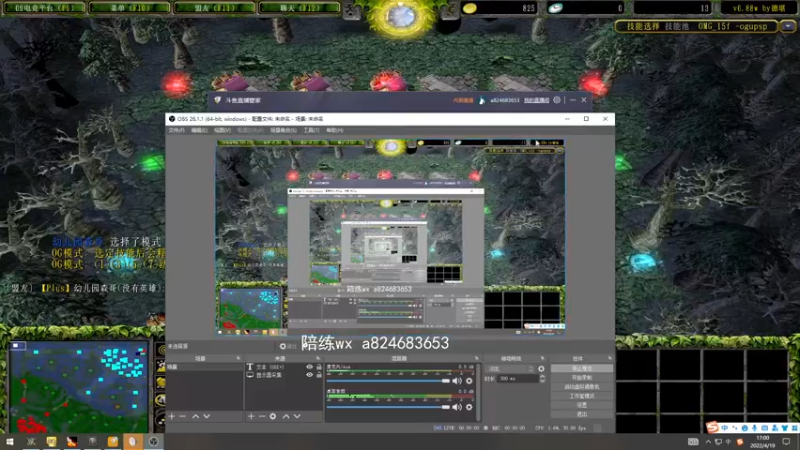800x450 pixels.
Task: Select text source row in Sources
Action: tap(284, 367)
